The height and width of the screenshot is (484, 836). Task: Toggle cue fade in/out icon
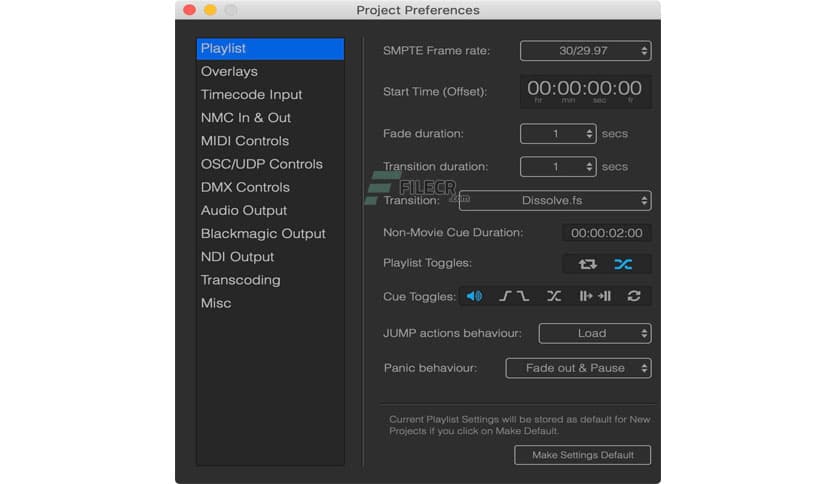point(514,296)
